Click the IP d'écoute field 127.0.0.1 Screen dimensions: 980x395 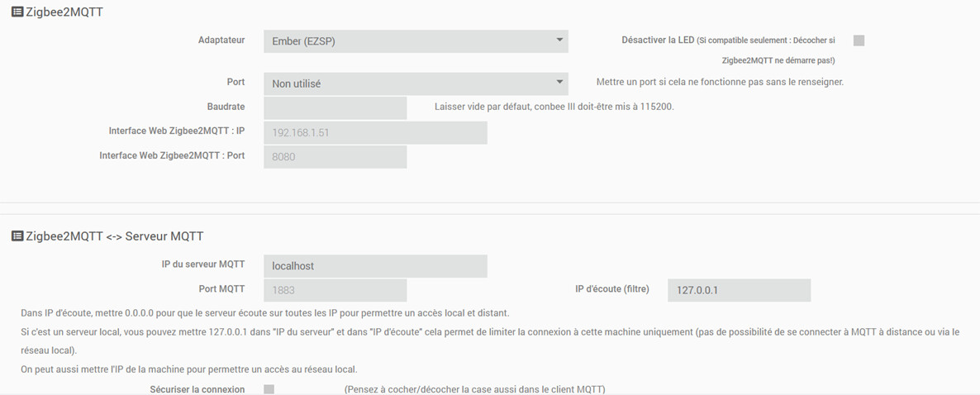click(x=739, y=290)
